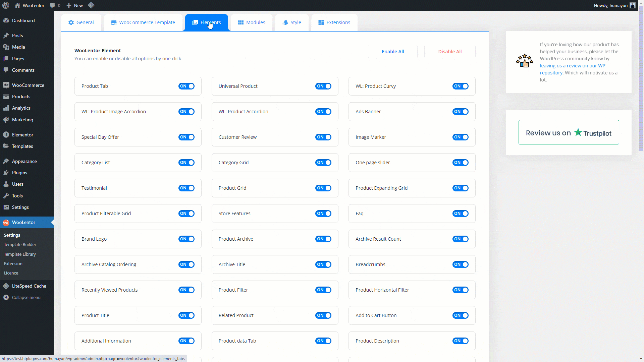The image size is (644, 362).
Task: Open the comments bubble icon in admin bar
Action: (x=52, y=5)
